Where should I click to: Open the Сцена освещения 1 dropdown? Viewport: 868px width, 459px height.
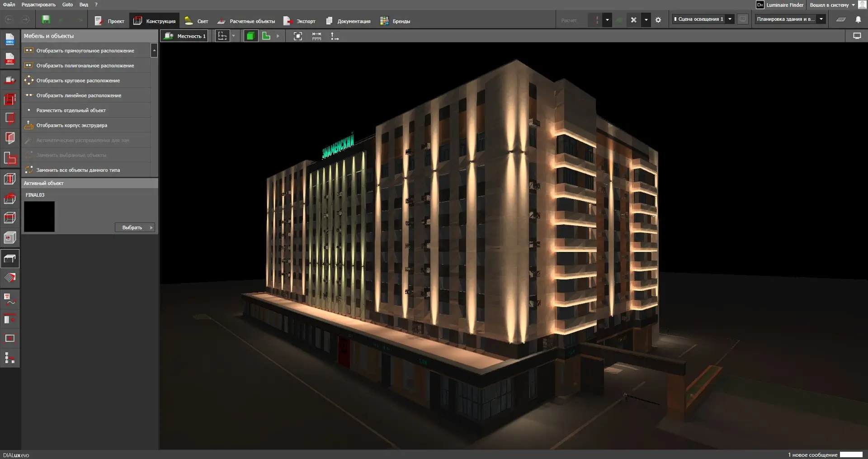[x=730, y=19]
